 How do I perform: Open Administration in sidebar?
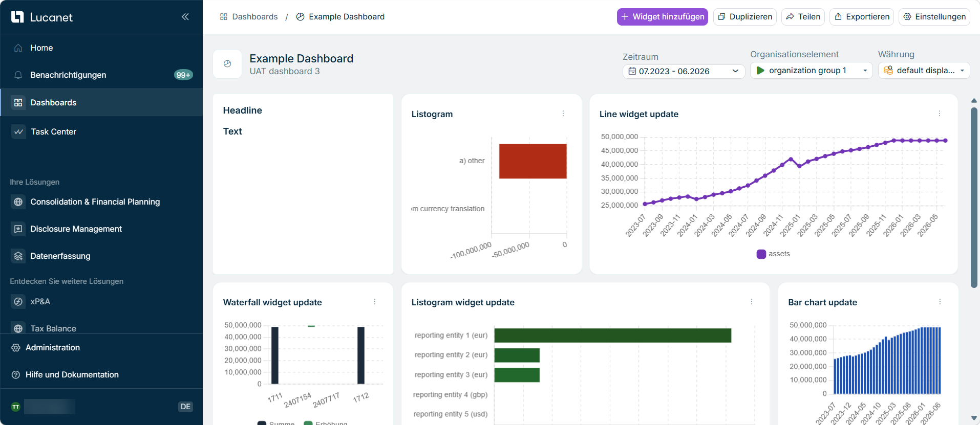point(101,347)
